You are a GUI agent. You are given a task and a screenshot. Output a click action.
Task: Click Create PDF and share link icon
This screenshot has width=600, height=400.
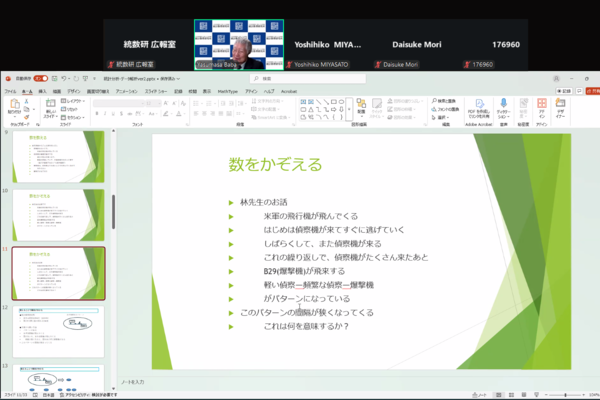[479, 107]
